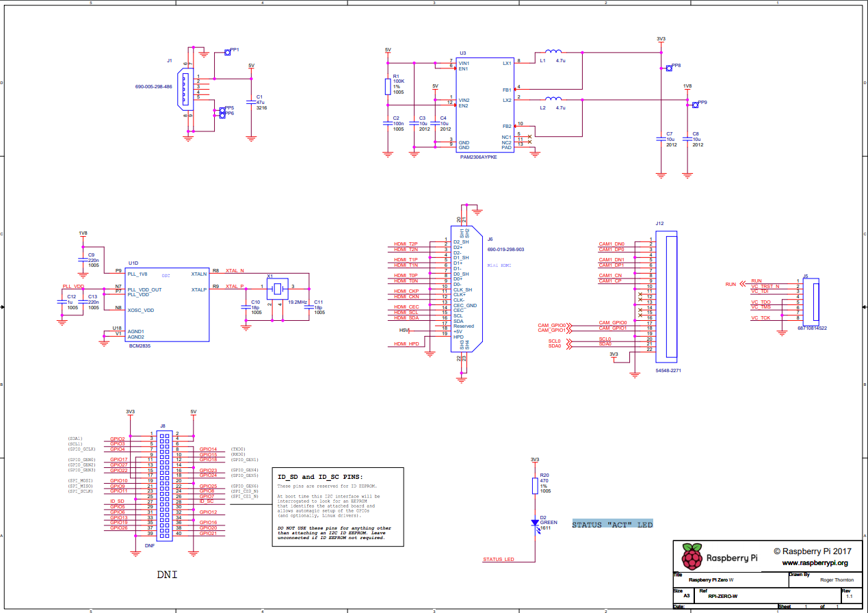Select the XTAL_P net label

(234, 287)
